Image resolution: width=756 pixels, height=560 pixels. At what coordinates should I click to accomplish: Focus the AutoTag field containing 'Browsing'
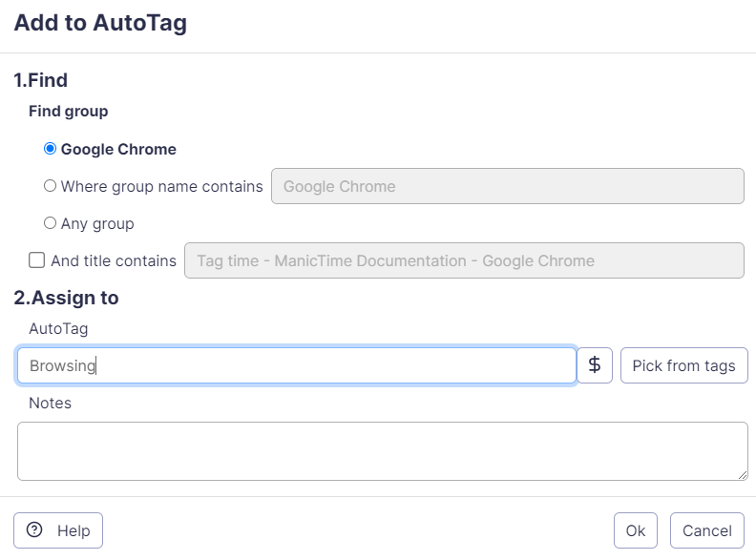pos(296,365)
